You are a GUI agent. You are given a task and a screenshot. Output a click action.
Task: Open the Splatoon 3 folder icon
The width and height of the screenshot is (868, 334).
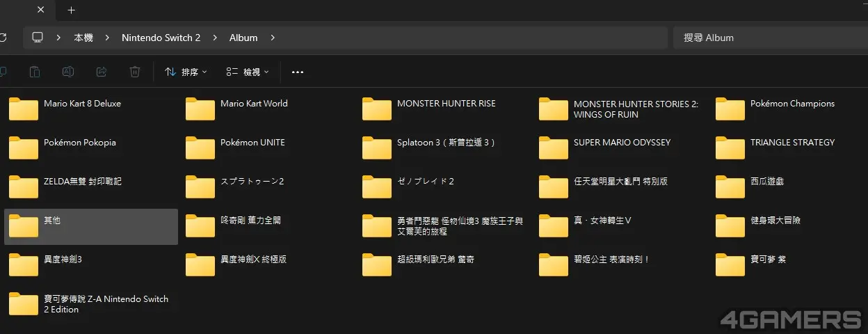(x=377, y=148)
